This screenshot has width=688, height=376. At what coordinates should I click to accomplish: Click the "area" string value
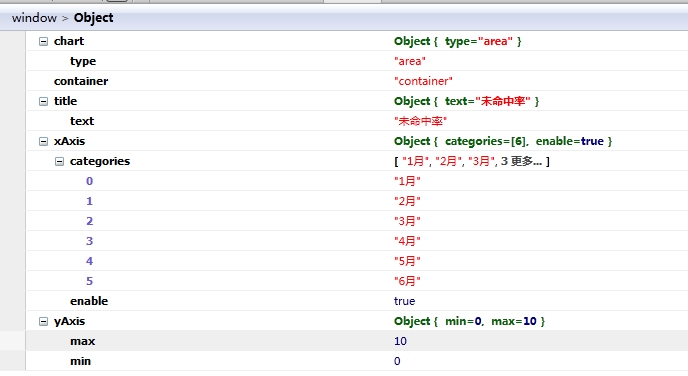click(x=410, y=61)
